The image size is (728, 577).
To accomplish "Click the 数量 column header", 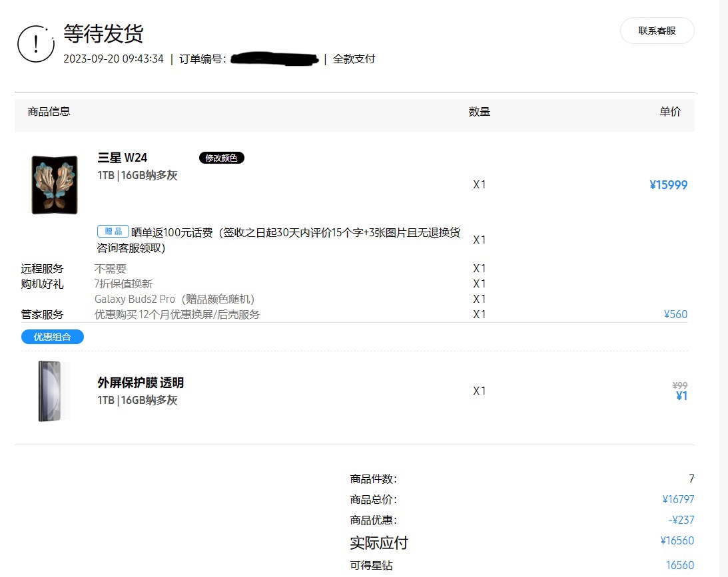I will click(x=479, y=112).
